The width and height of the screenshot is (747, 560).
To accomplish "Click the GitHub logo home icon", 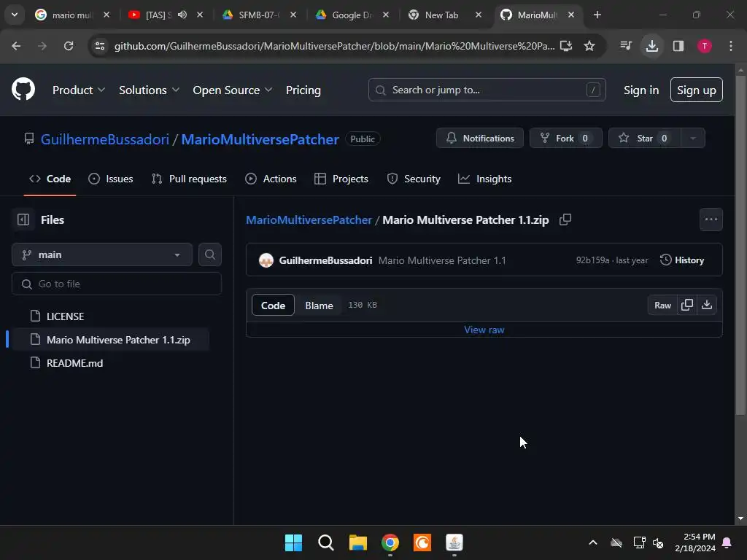I will pyautogui.click(x=23, y=89).
